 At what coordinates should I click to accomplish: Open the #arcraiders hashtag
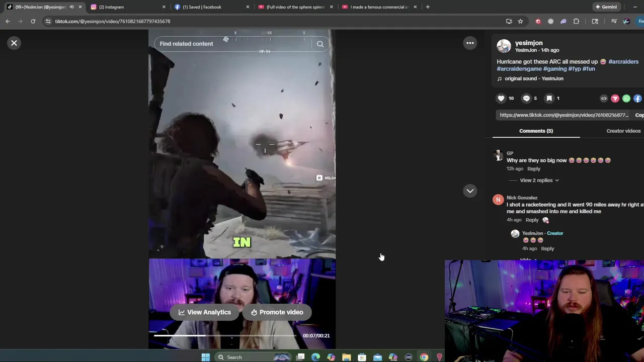coord(623,61)
